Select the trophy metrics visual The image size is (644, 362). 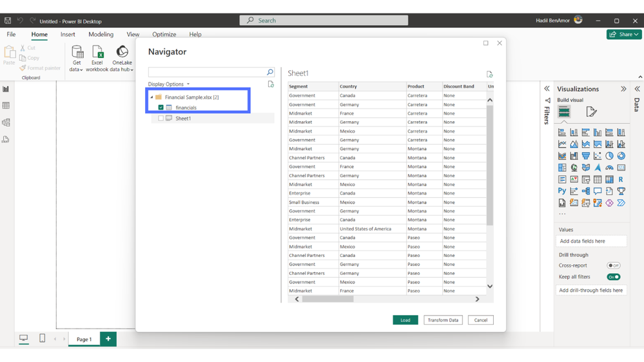point(621,191)
